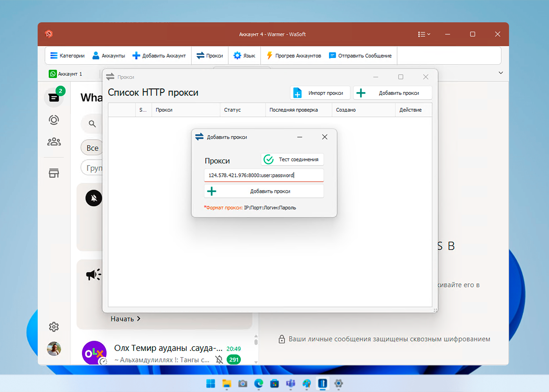Open the Язык language settings

coord(244,56)
